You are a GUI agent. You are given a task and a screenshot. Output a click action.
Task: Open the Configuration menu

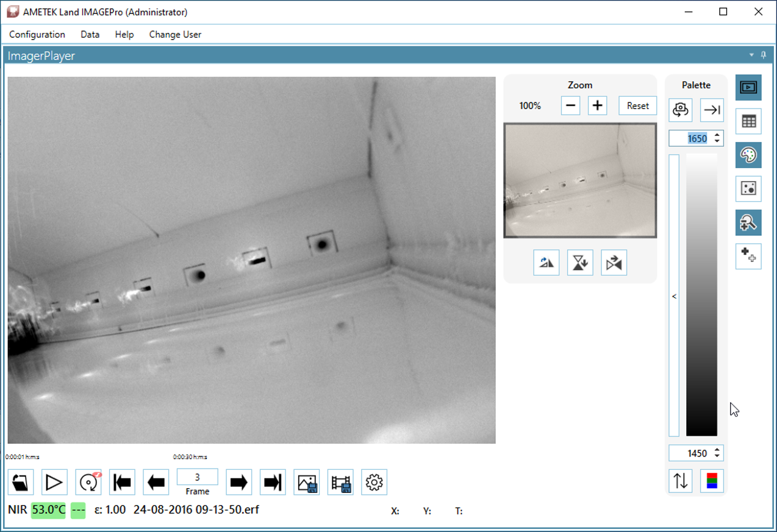tap(37, 35)
